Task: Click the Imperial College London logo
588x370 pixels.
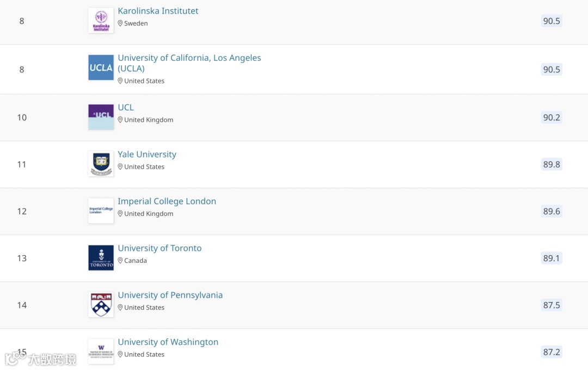Action: (x=101, y=211)
